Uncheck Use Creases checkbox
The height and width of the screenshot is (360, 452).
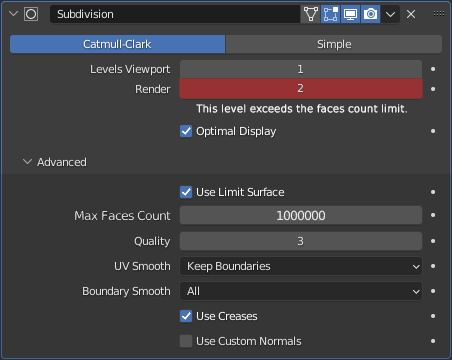(x=186, y=316)
